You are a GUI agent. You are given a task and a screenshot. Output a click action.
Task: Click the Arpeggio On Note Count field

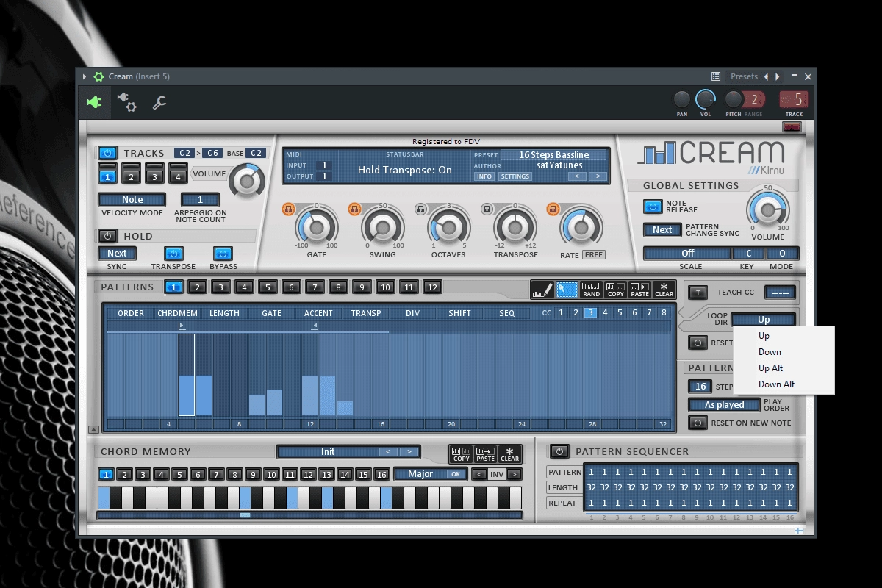200,200
